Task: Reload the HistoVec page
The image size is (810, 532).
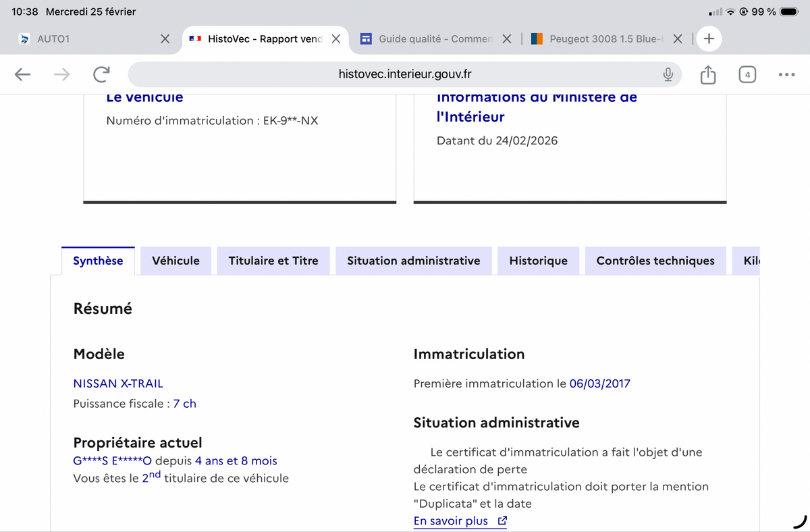Action: (101, 74)
